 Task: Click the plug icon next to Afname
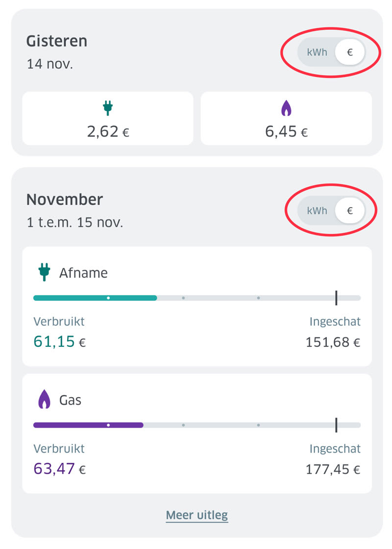tap(44, 272)
